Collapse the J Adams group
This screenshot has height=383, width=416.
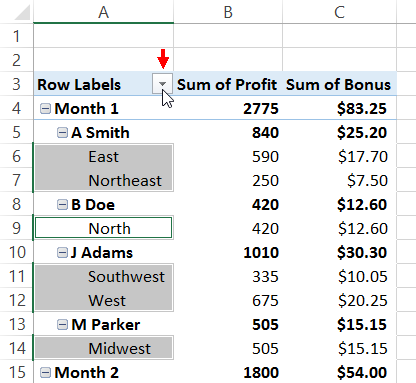tap(62, 253)
